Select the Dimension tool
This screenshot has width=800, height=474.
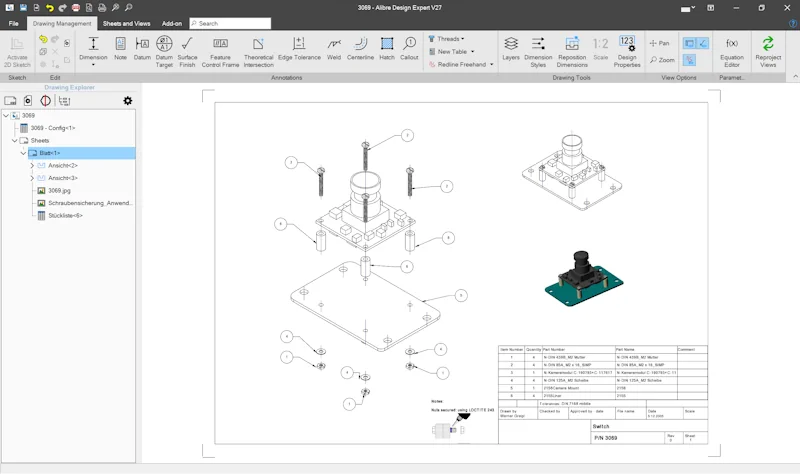[93, 48]
